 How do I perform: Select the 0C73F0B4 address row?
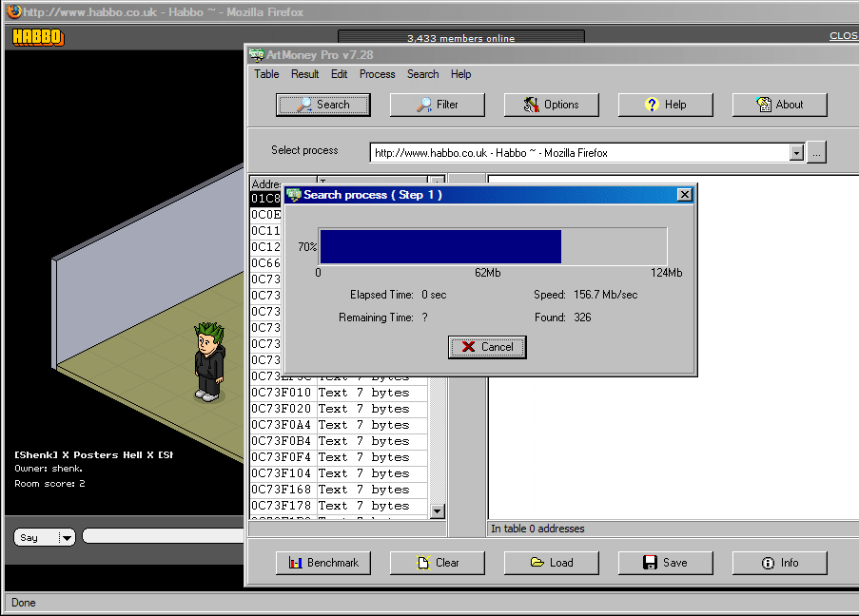339,441
